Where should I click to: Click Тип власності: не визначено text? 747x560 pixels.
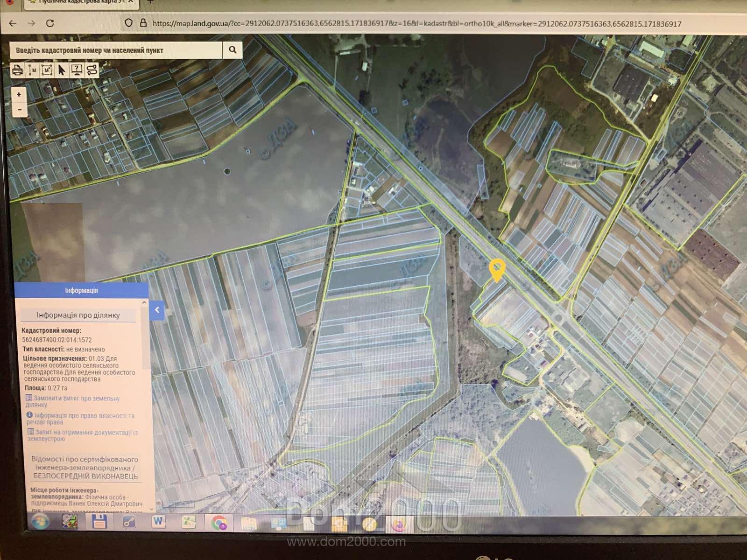[64, 349]
